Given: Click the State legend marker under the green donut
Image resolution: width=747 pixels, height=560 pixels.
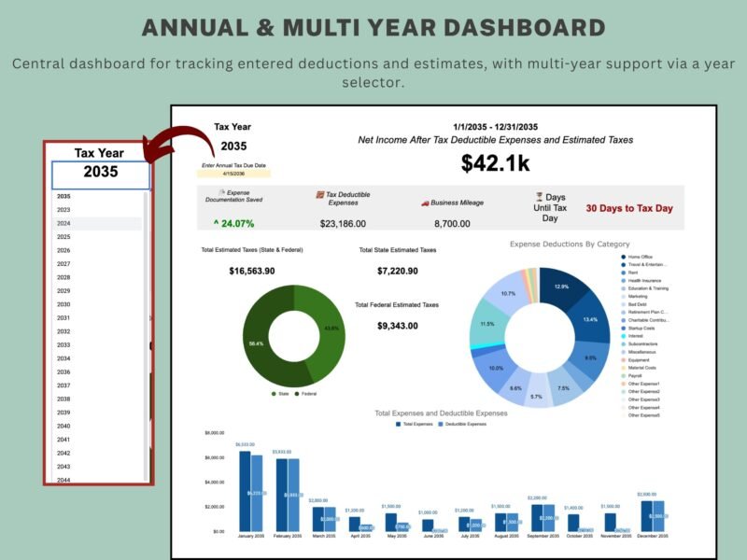Looking at the screenshot, I should pos(274,394).
